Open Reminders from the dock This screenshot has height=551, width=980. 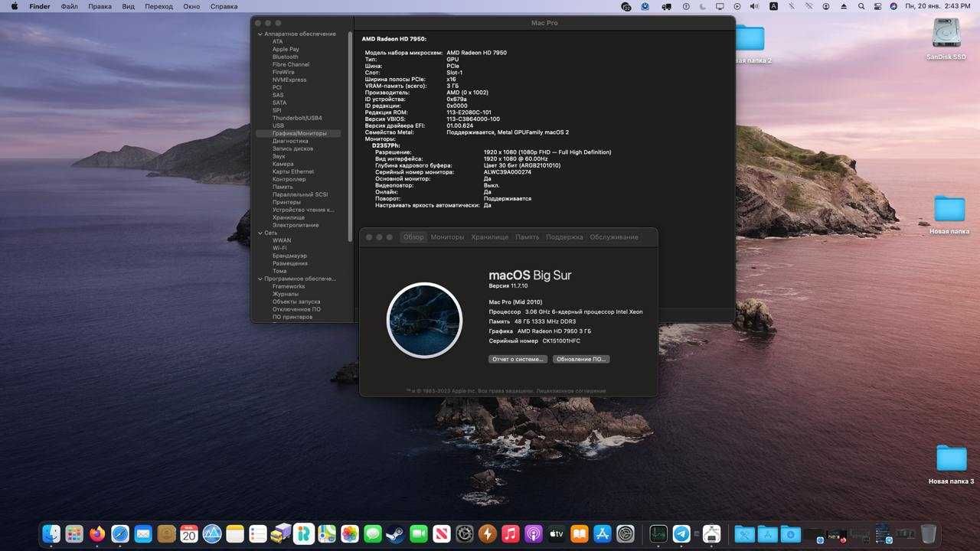258,533
